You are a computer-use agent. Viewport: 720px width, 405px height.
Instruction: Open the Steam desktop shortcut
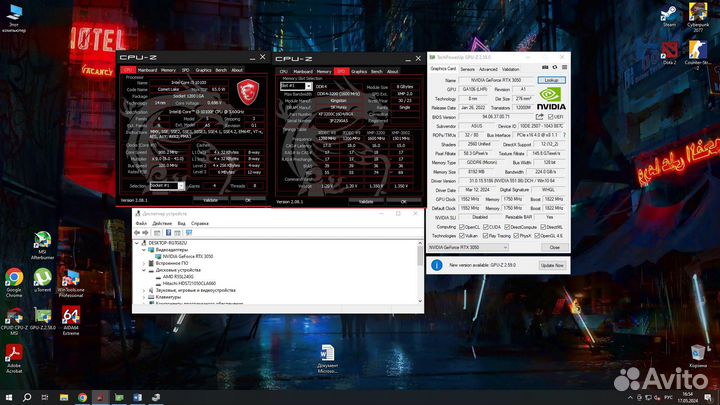(x=669, y=15)
